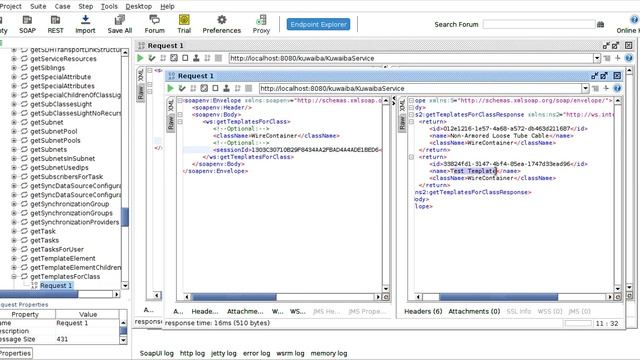
Task: Collapse first return element in response XML
Action: click(x=411, y=122)
